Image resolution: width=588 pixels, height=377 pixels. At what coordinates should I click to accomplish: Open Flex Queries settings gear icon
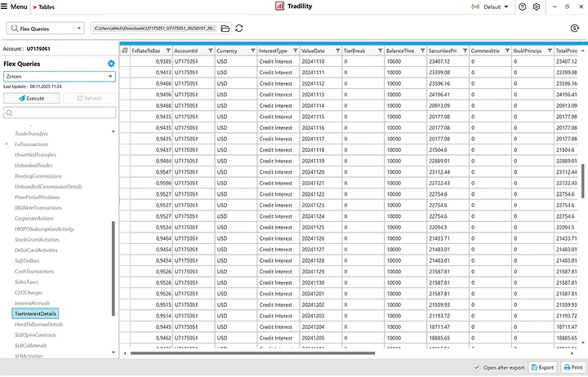(111, 64)
